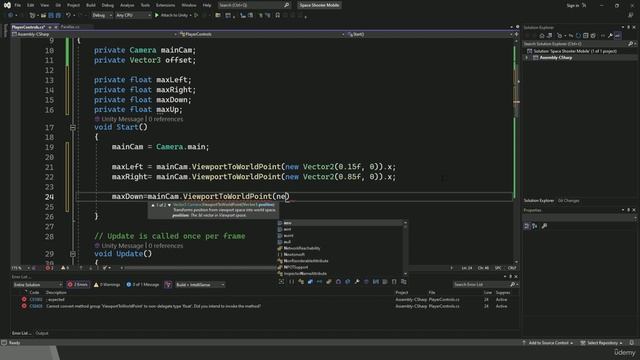The image size is (640, 360).
Task: Switch to the PlayerControls.cs tab
Action: (28, 27)
